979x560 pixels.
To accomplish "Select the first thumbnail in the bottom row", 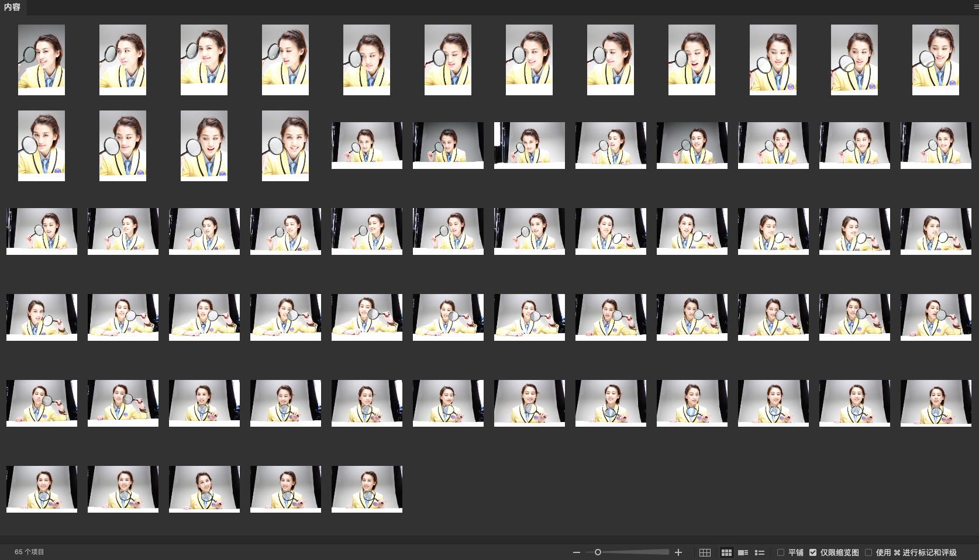I will point(42,489).
